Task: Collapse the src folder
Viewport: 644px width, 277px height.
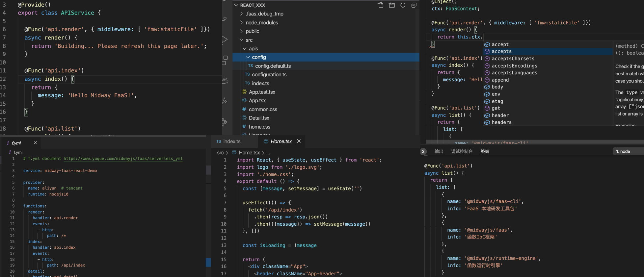Action: pyautogui.click(x=242, y=40)
